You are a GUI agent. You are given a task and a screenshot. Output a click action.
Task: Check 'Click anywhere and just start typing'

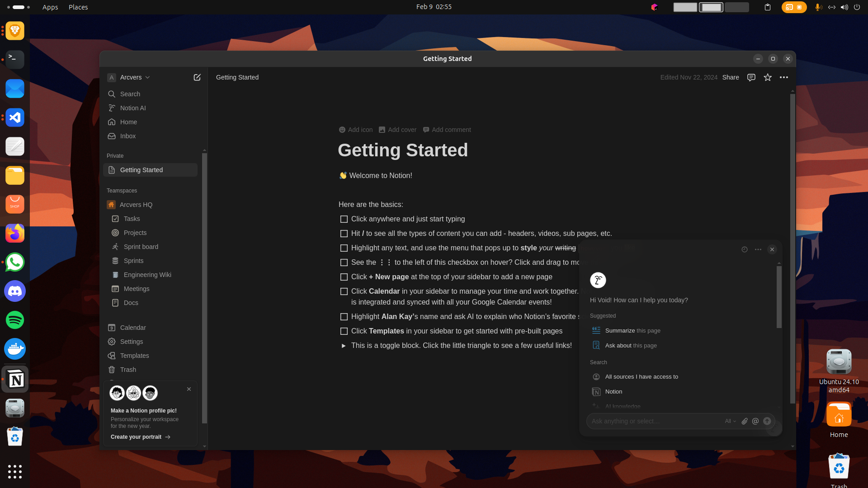tap(344, 219)
